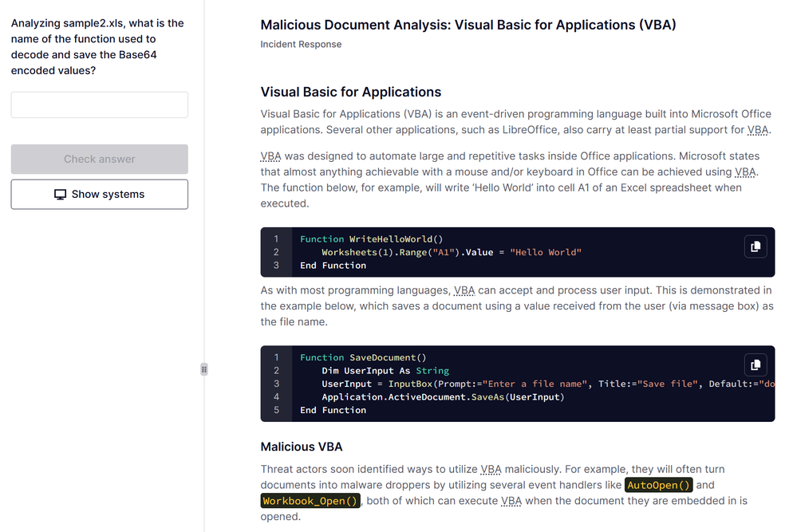The image size is (797, 532).
Task: Click the VBA abbreviation starting 'was designed to automate'
Action: pyautogui.click(x=271, y=156)
